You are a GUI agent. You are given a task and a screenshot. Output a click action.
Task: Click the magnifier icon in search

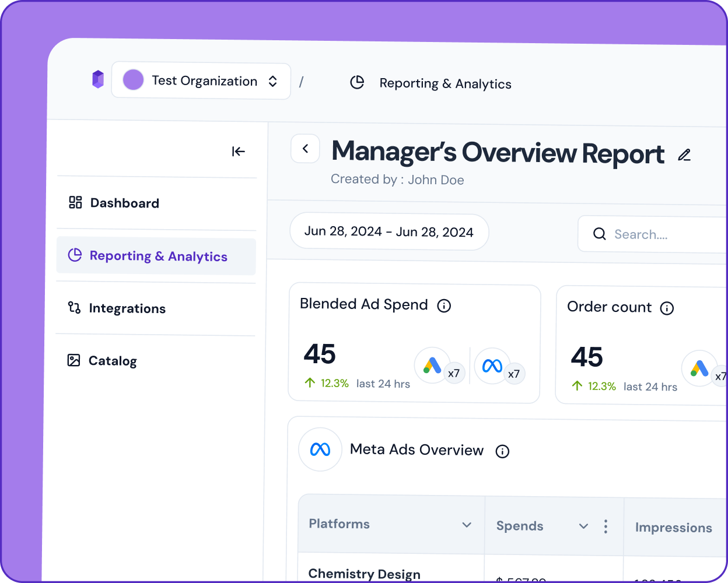pyautogui.click(x=599, y=234)
